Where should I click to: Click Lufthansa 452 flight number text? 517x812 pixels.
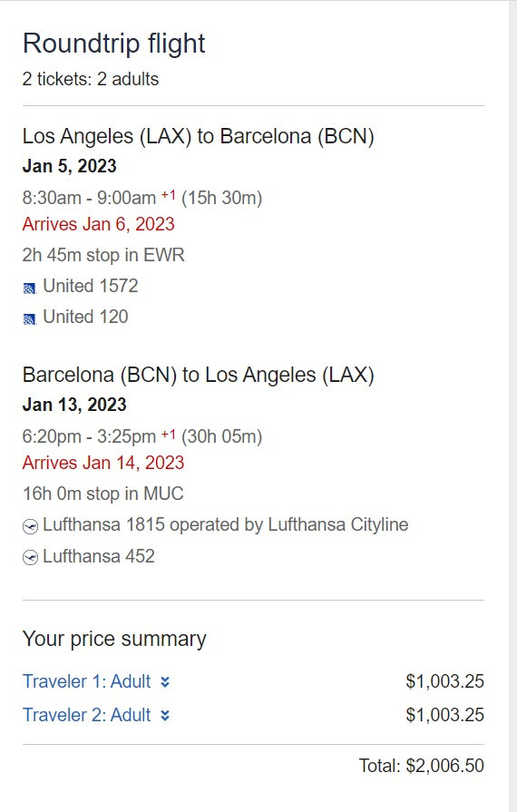(x=99, y=556)
